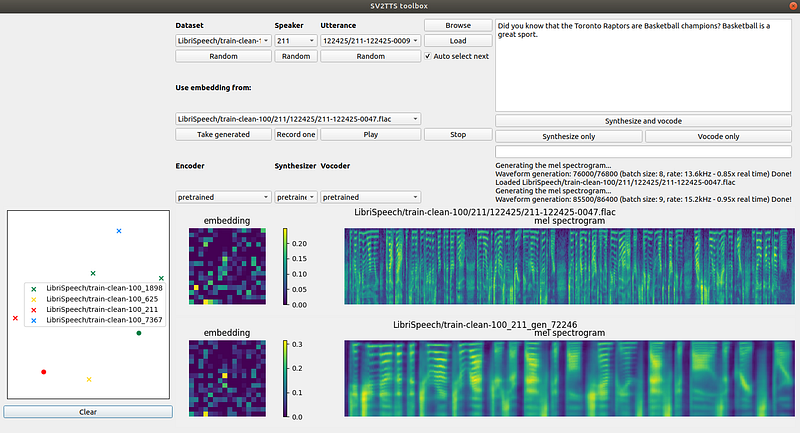
Task: Toggle the Auto select next checkbox
Action: click(429, 57)
